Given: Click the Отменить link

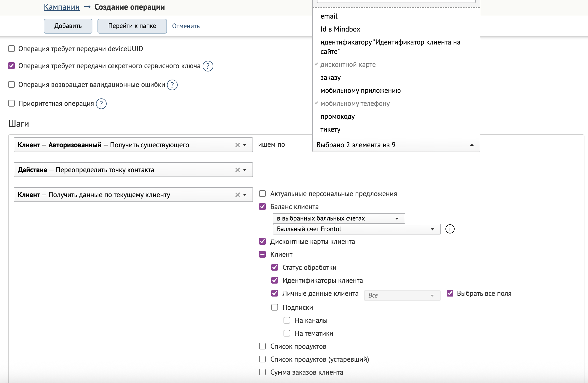Looking at the screenshot, I should coord(186,26).
